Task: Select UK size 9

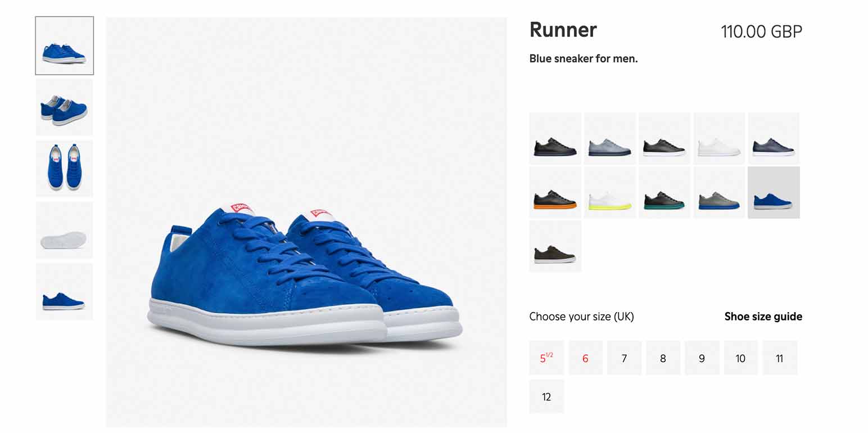Action: [x=702, y=358]
